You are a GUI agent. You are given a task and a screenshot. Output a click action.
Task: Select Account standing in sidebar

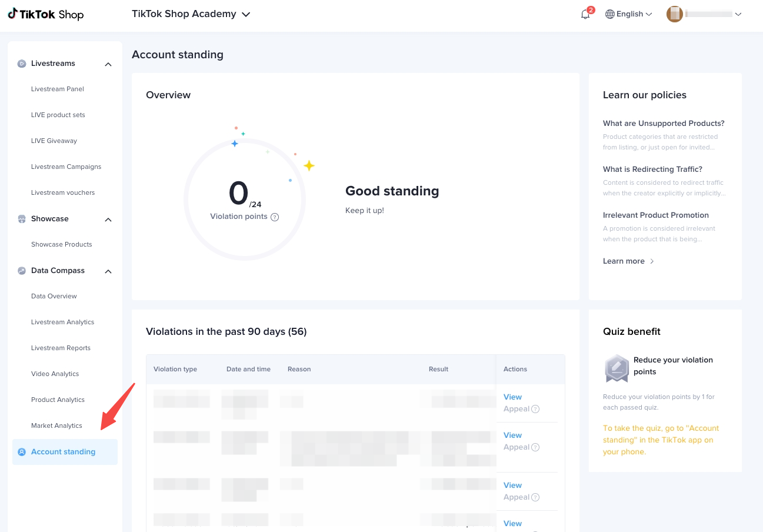click(63, 452)
